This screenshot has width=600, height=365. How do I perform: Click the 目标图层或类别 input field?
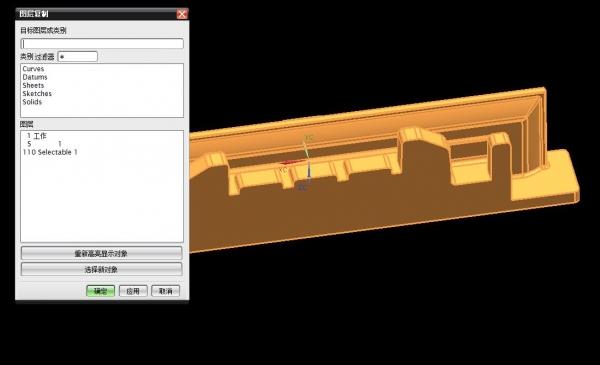(102, 44)
